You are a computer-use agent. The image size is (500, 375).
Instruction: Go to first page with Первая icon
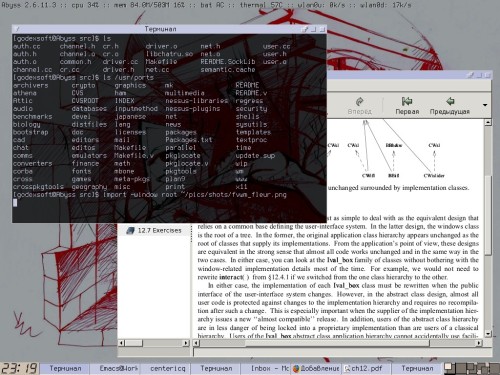(x=407, y=101)
